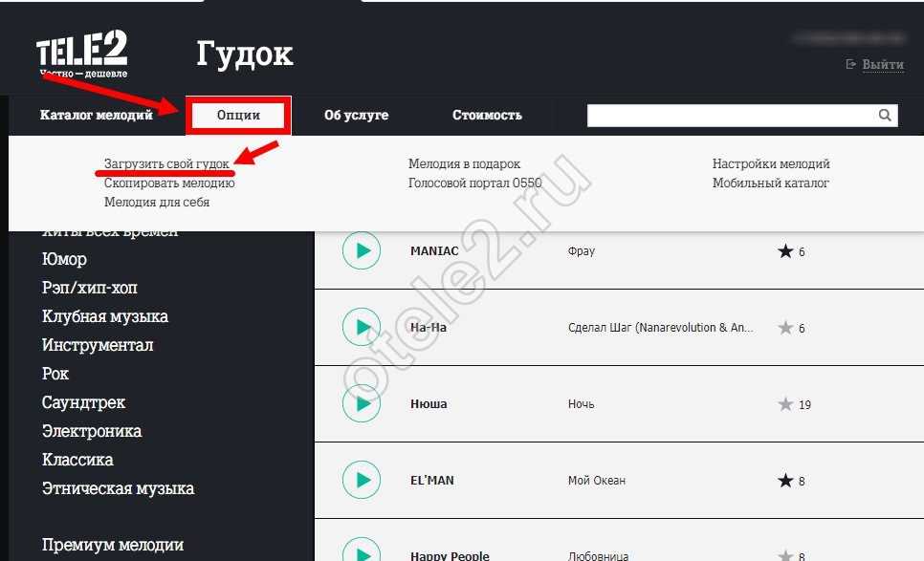This screenshot has height=561, width=924.
Task: Select Мелодия в подарок option
Action: (464, 164)
